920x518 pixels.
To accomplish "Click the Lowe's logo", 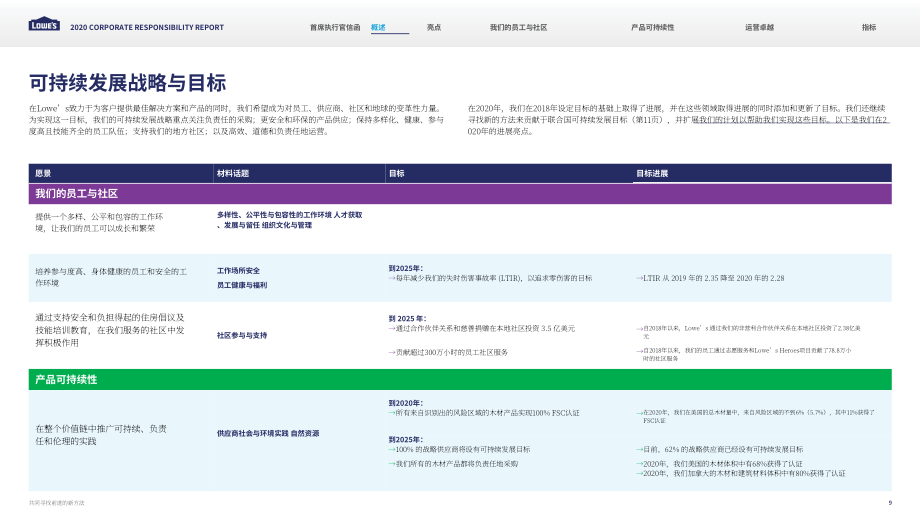I will pyautogui.click(x=44, y=24).
